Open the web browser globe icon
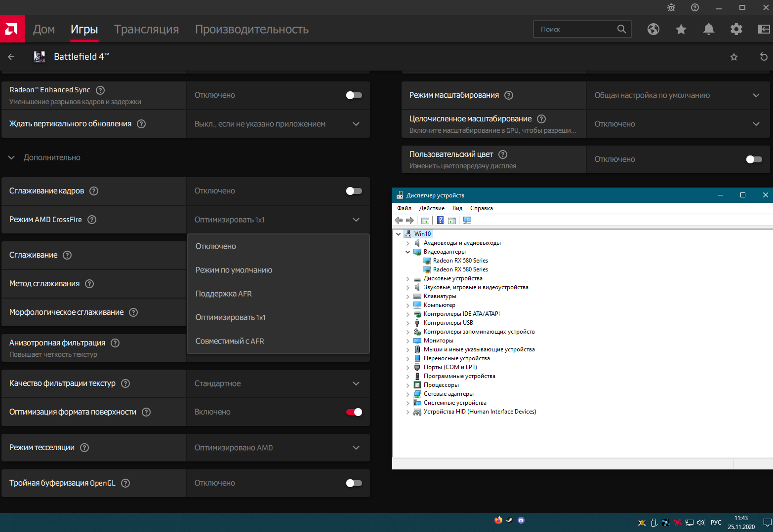This screenshot has height=532, width=773. click(x=653, y=29)
